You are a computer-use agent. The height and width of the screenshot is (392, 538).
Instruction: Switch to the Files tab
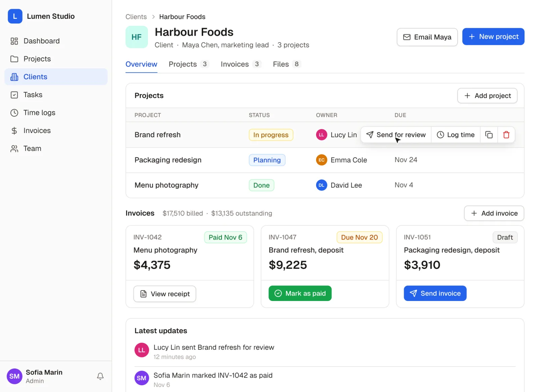tap(287, 64)
